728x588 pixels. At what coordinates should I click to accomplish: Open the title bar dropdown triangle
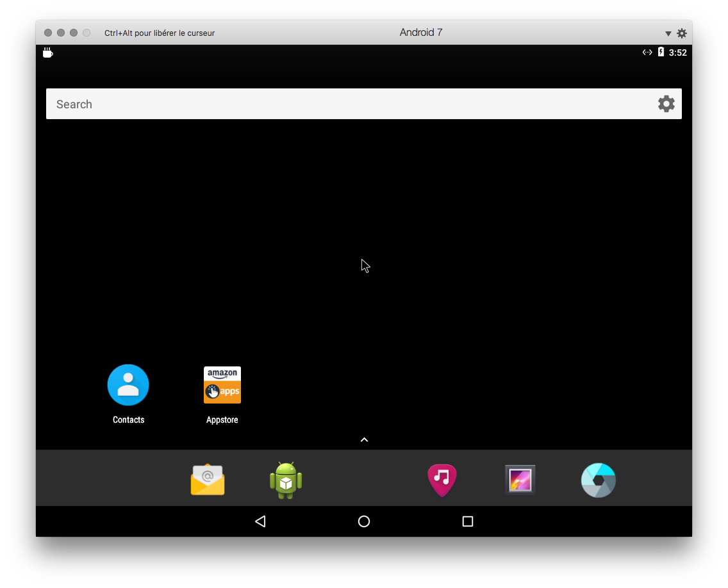coord(668,33)
